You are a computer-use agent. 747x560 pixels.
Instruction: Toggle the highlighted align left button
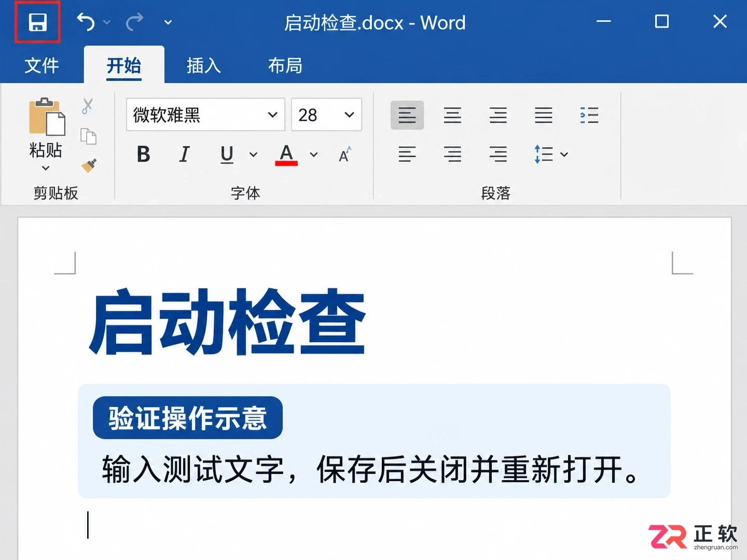coord(407,115)
